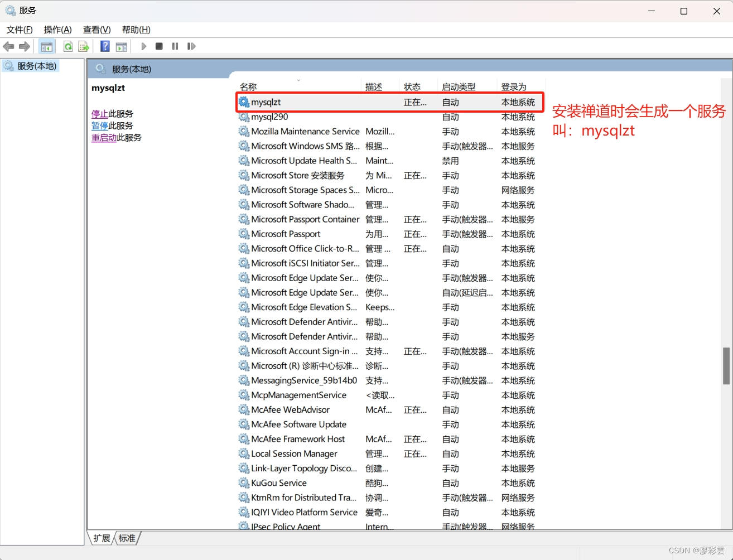Click the Services app icon in title bar

point(10,10)
